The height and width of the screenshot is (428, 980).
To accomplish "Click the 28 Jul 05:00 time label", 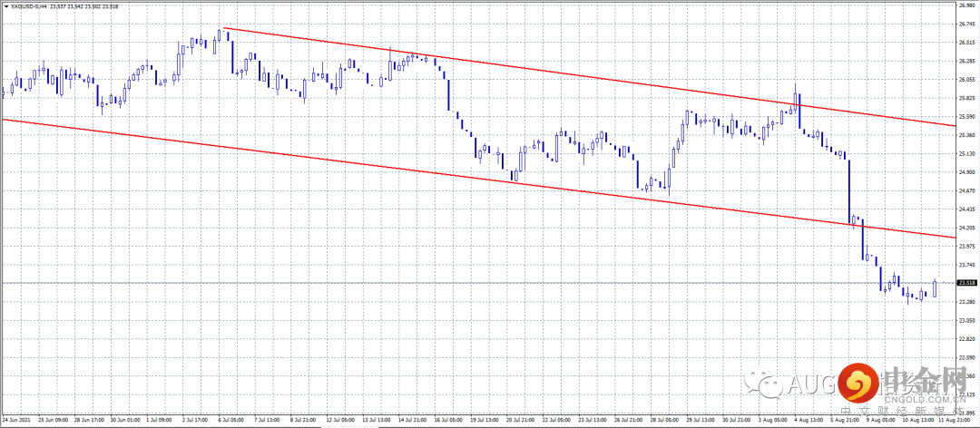I will [664, 420].
